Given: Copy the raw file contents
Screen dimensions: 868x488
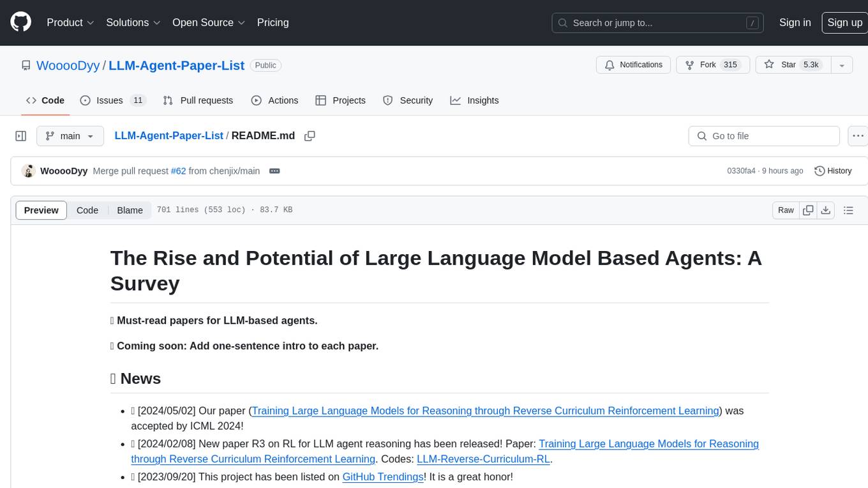Looking at the screenshot, I should pos(808,210).
